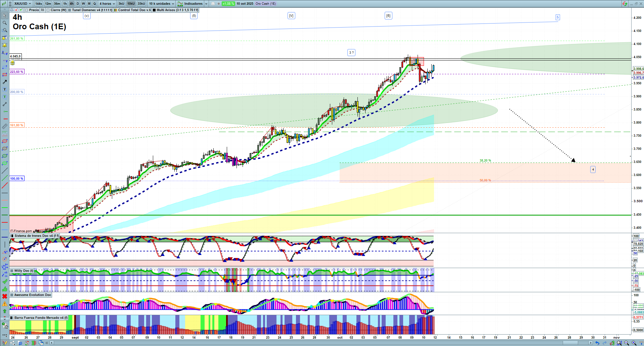Click the 35kU units button

click(141, 4)
